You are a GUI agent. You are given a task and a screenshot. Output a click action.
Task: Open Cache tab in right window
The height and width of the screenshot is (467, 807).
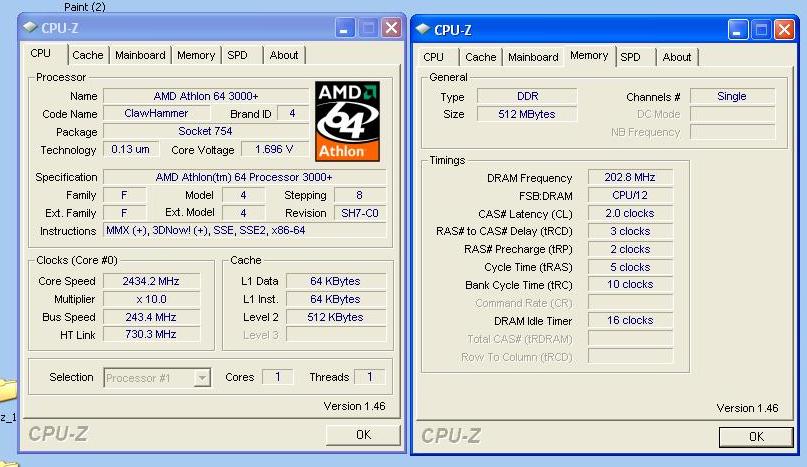click(x=481, y=57)
